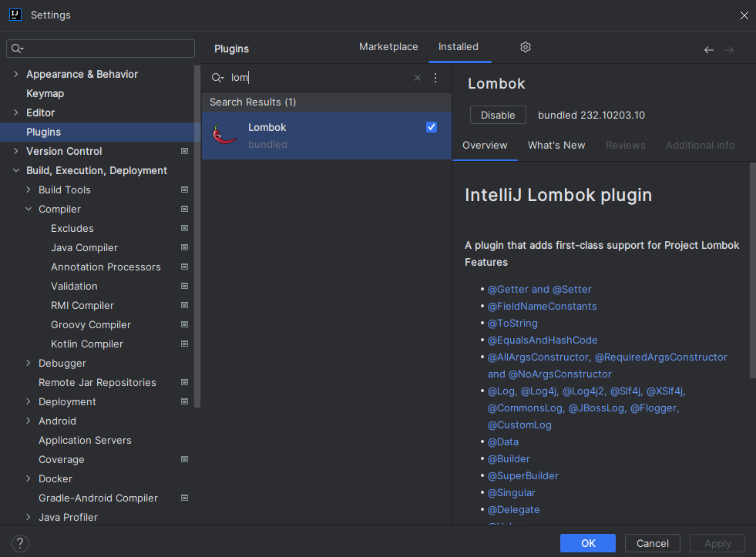Expand the Build Tools node
This screenshot has height=557, width=756.
[x=29, y=190]
